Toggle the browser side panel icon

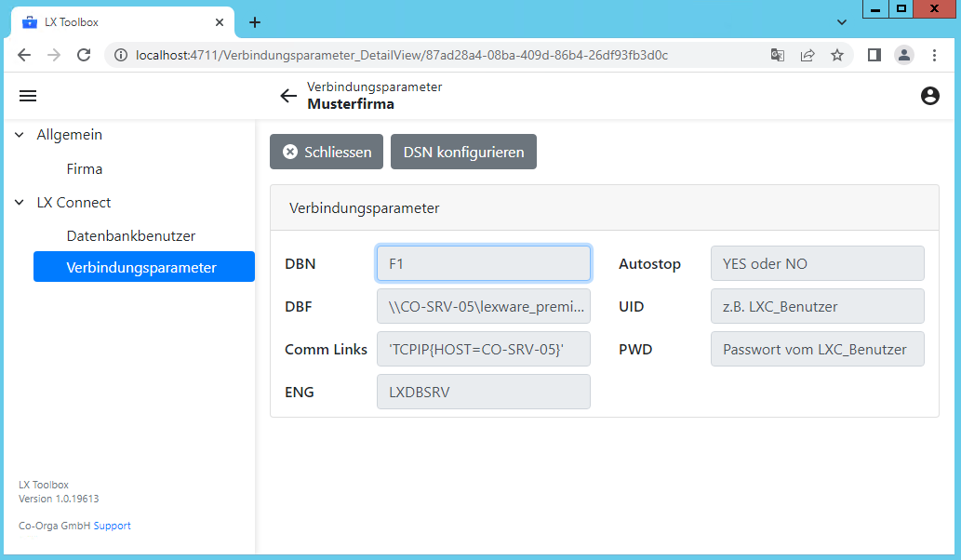874,55
